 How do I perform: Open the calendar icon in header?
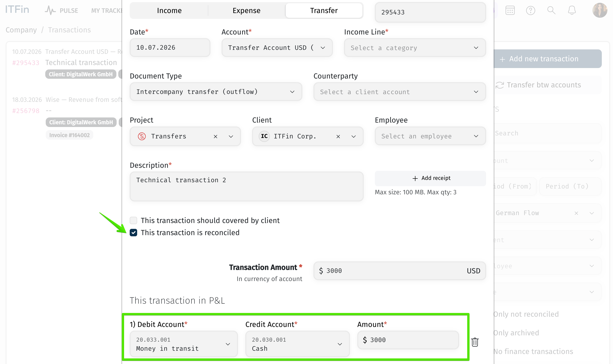point(510,10)
